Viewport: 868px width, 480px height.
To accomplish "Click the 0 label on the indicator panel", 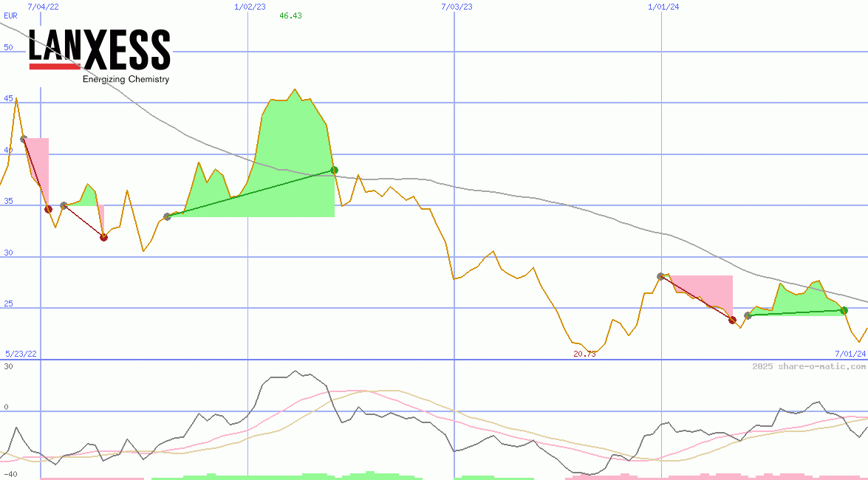I will tap(6, 407).
